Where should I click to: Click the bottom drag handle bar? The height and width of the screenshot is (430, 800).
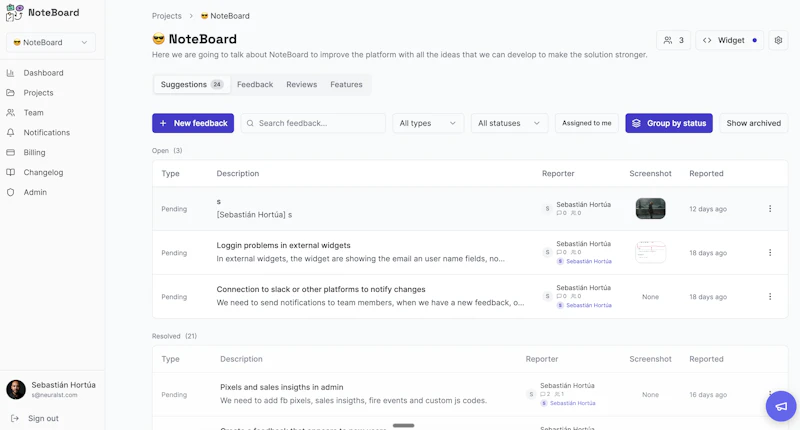coord(404,425)
